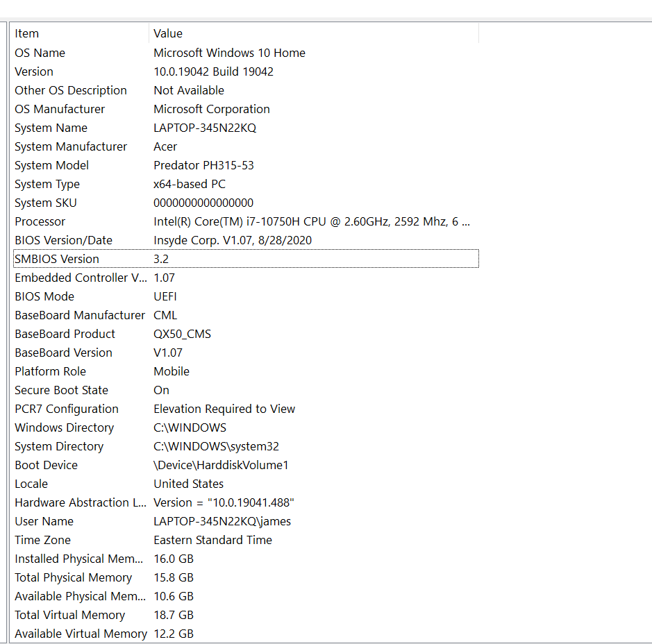Select the BIOS Version/Date row
Screen dimensions: 652x644
(x=246, y=240)
